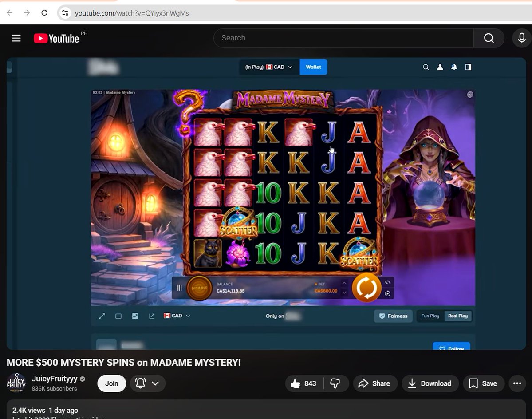Click into the YouTube Search field

[343, 38]
